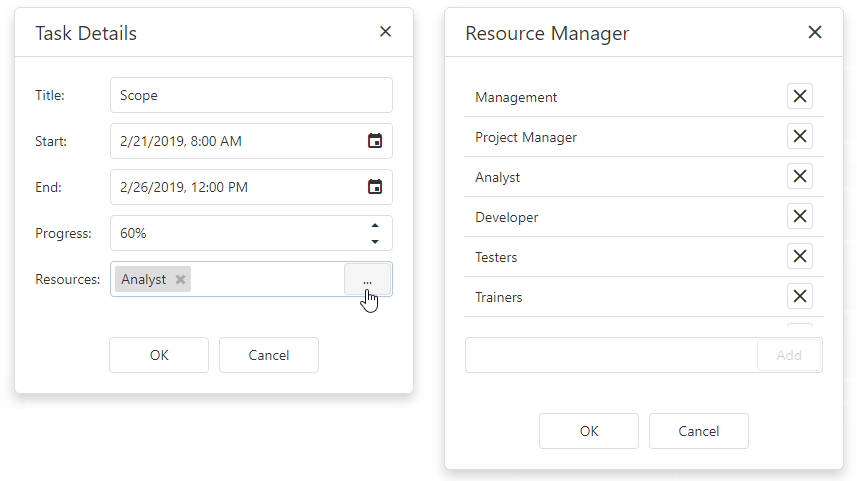Remove the Testers resource

pyautogui.click(x=799, y=257)
